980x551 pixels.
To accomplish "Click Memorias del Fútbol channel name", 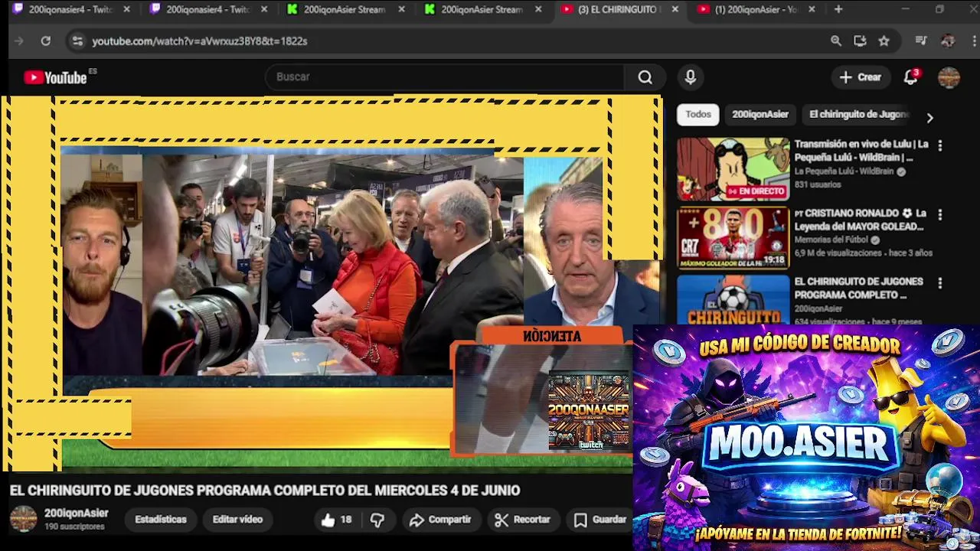I will (831, 240).
